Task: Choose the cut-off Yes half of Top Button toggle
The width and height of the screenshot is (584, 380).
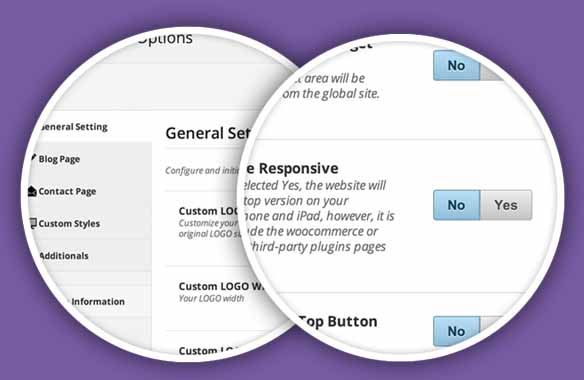Action: pyautogui.click(x=491, y=328)
